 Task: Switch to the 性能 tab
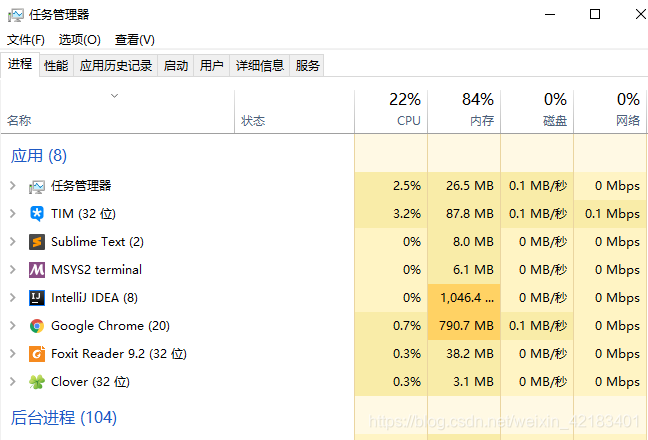pyautogui.click(x=56, y=65)
